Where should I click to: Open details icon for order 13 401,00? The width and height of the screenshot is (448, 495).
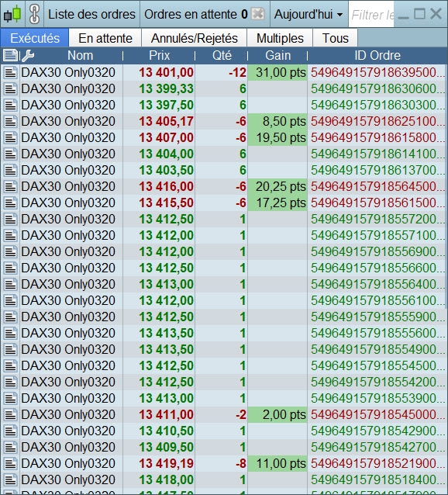[x=10, y=73]
